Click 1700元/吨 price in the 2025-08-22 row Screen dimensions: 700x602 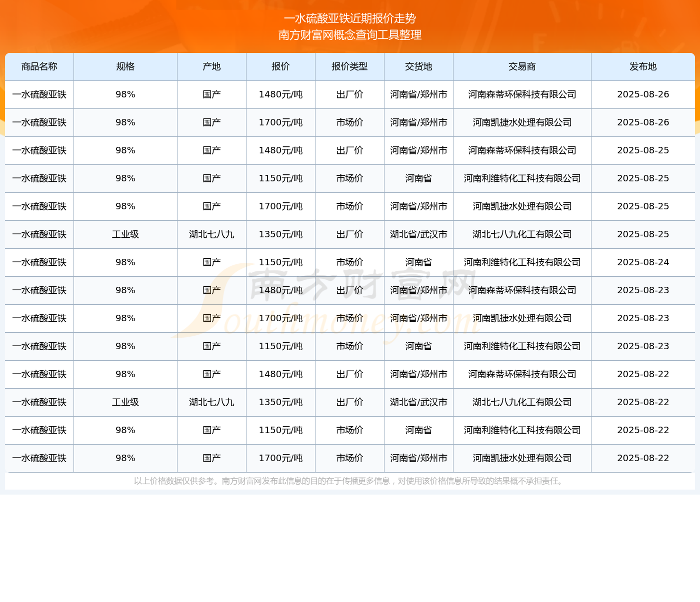point(280,458)
